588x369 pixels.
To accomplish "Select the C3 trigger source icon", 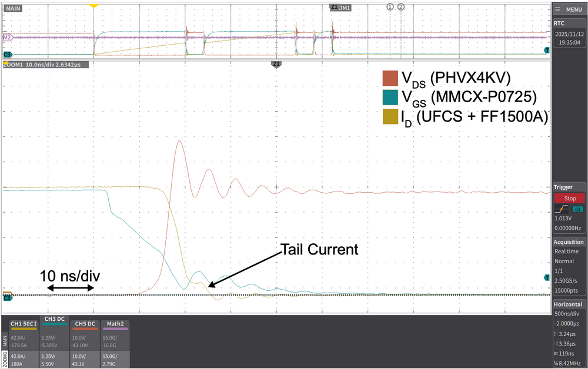I will coord(578,208).
